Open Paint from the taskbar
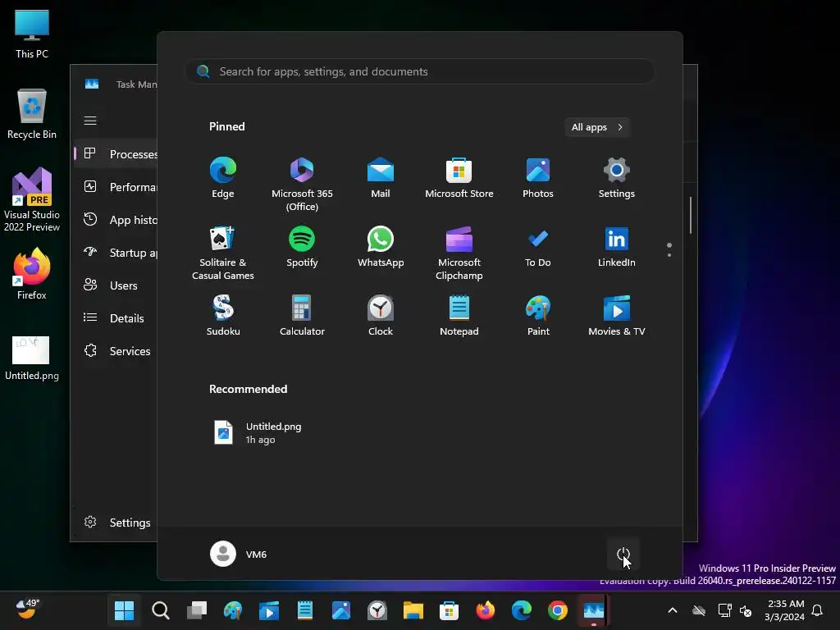840x630 pixels. pyautogui.click(x=232, y=610)
